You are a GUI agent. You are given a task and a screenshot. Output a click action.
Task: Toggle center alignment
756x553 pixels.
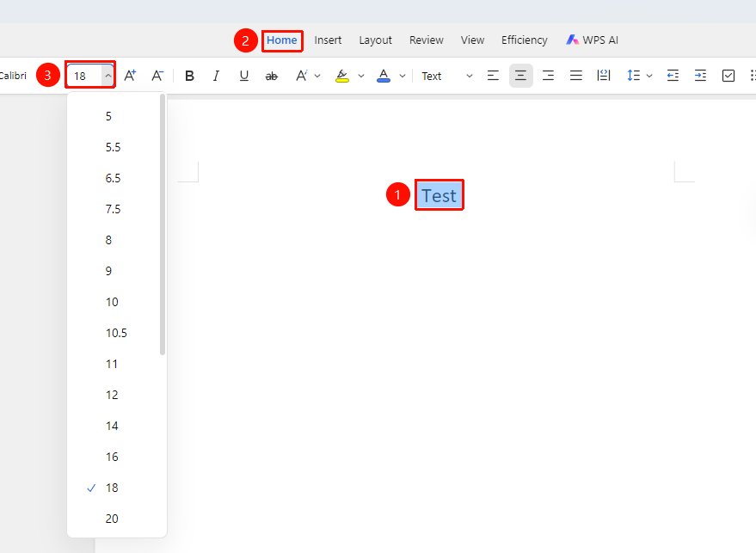point(520,76)
